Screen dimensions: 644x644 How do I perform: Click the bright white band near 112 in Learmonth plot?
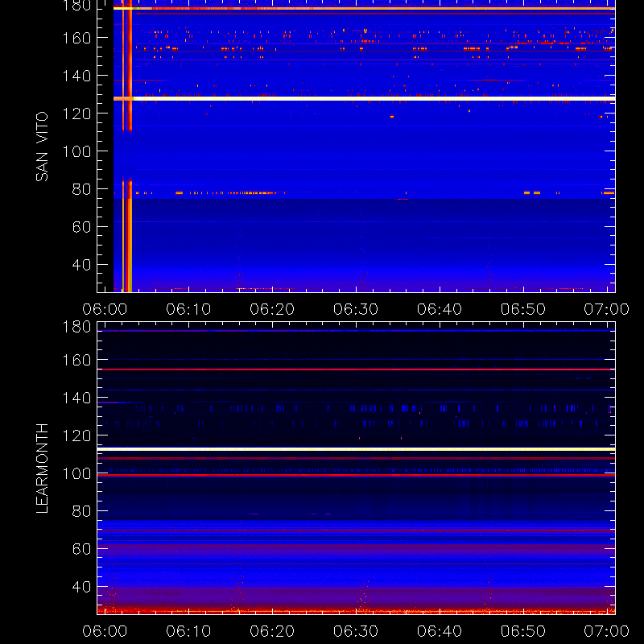tap(356, 449)
